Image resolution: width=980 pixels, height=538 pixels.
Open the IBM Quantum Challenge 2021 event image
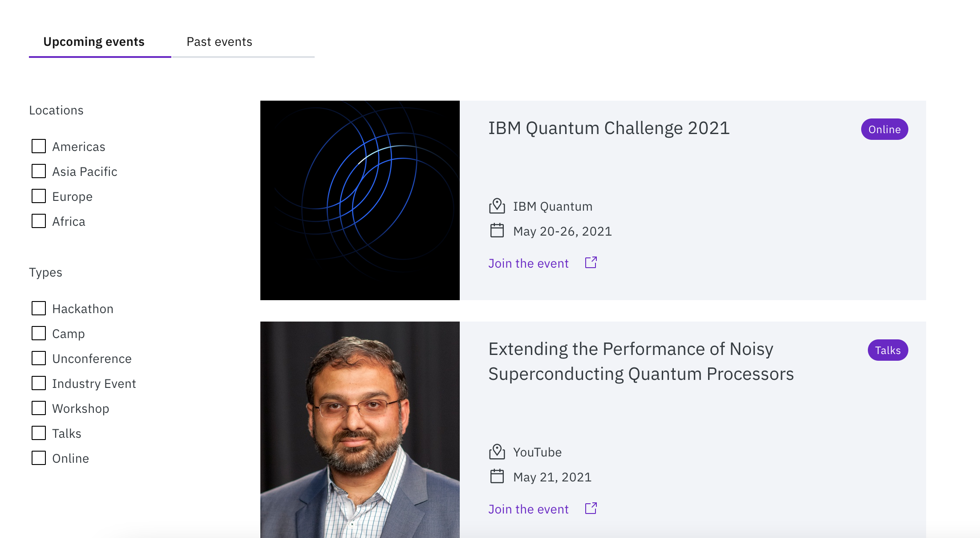[x=360, y=200]
